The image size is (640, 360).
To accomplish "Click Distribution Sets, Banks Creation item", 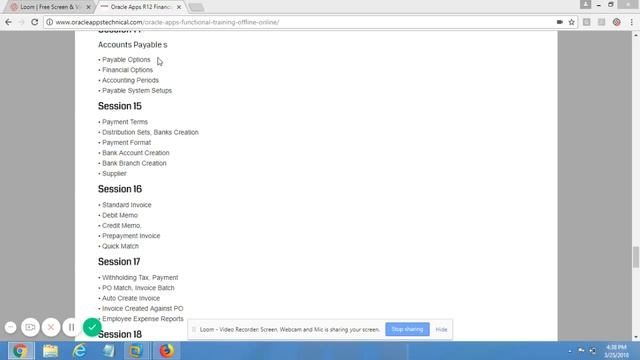I will tap(150, 132).
